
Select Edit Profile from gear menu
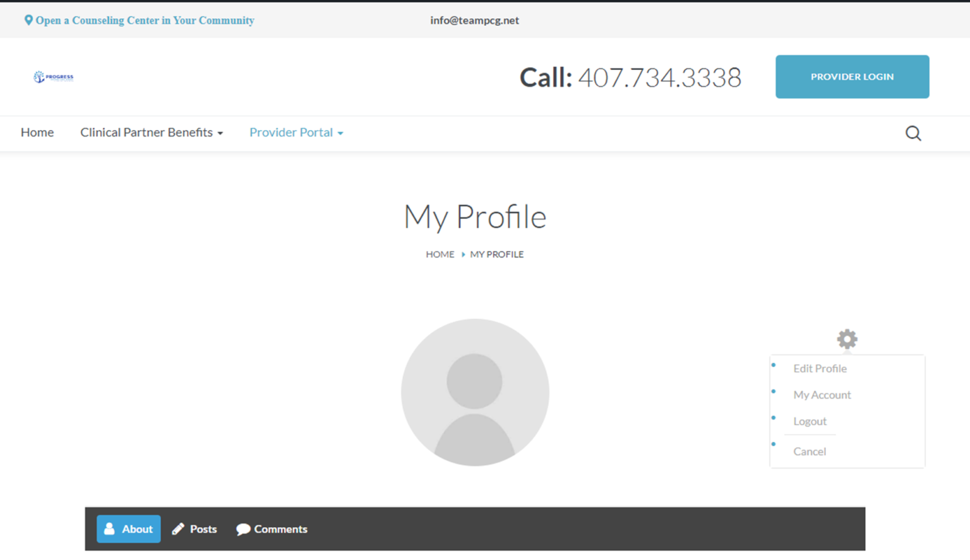point(820,369)
